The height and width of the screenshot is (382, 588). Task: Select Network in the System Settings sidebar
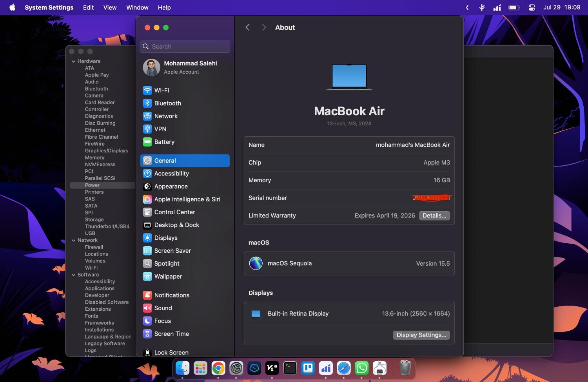tap(185, 116)
